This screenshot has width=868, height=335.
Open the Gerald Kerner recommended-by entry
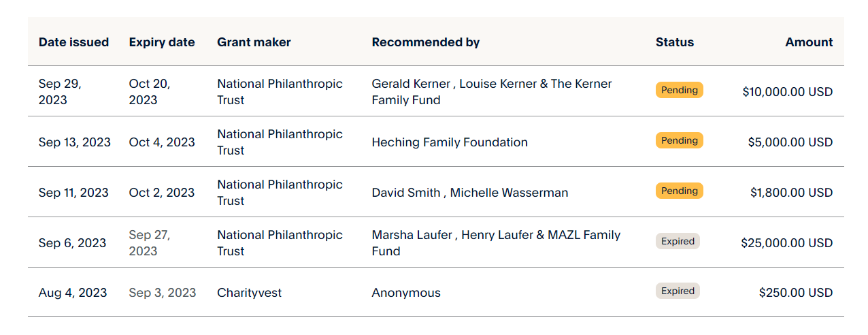pos(492,92)
